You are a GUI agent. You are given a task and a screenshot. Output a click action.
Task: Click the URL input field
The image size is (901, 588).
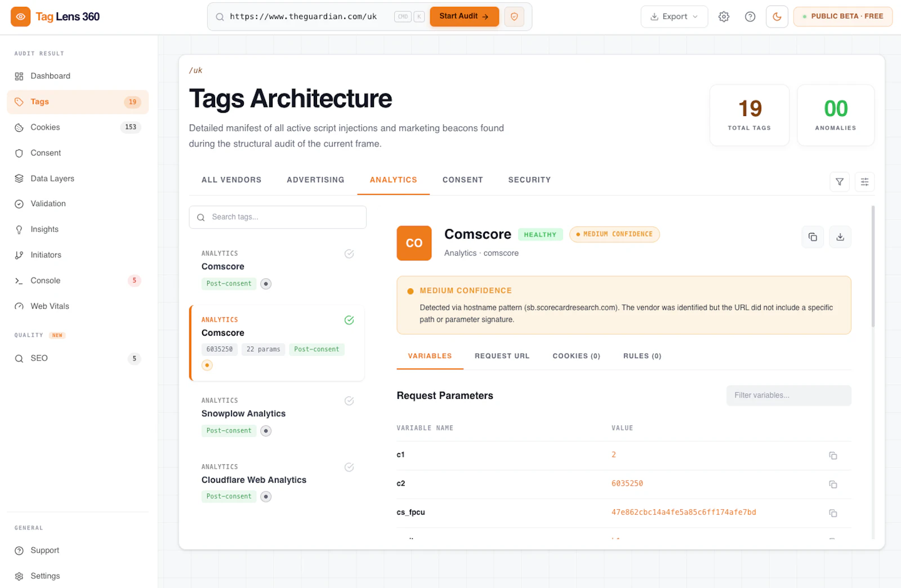point(304,17)
